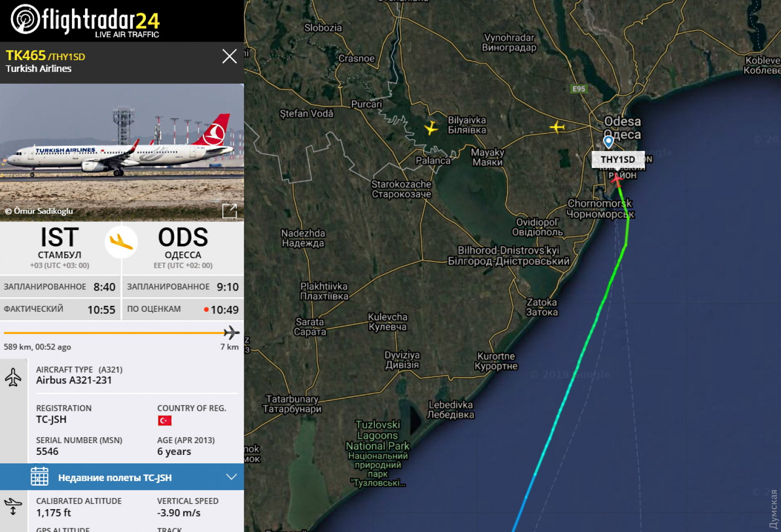Image resolution: width=781 pixels, height=532 pixels.
Task: Click the ODS destination airport code
Action: click(x=183, y=238)
